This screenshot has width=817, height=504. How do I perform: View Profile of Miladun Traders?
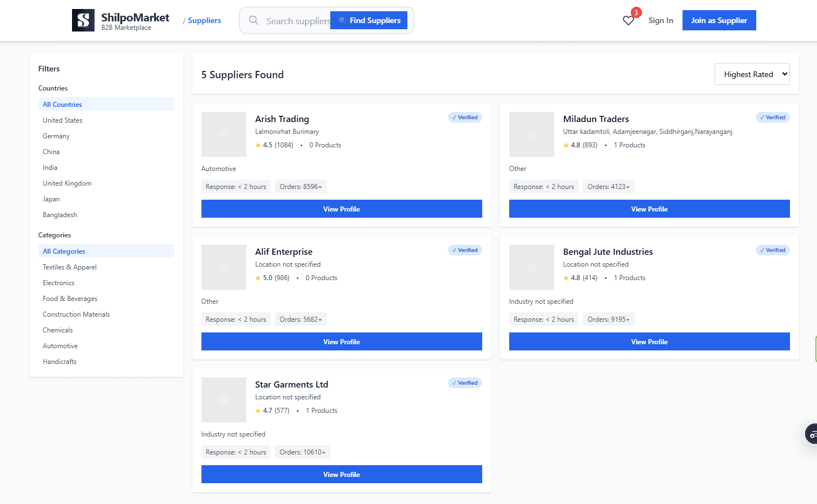[x=649, y=209]
